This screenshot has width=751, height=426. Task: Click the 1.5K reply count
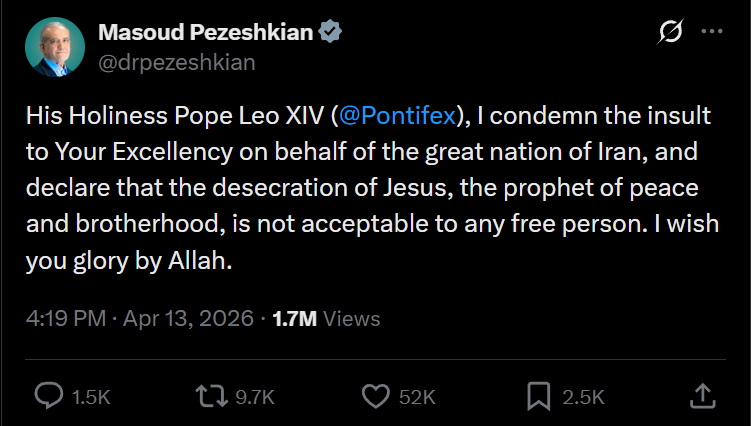[91, 397]
